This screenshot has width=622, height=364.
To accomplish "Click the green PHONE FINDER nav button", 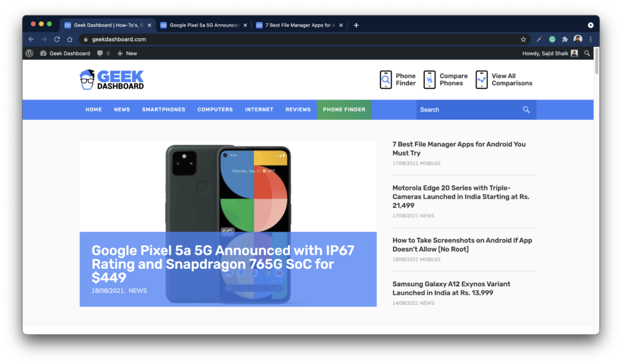I will [344, 110].
